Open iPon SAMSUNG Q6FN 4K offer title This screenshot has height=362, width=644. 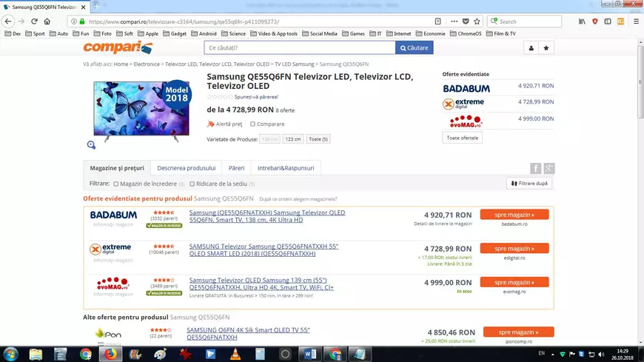click(248, 334)
